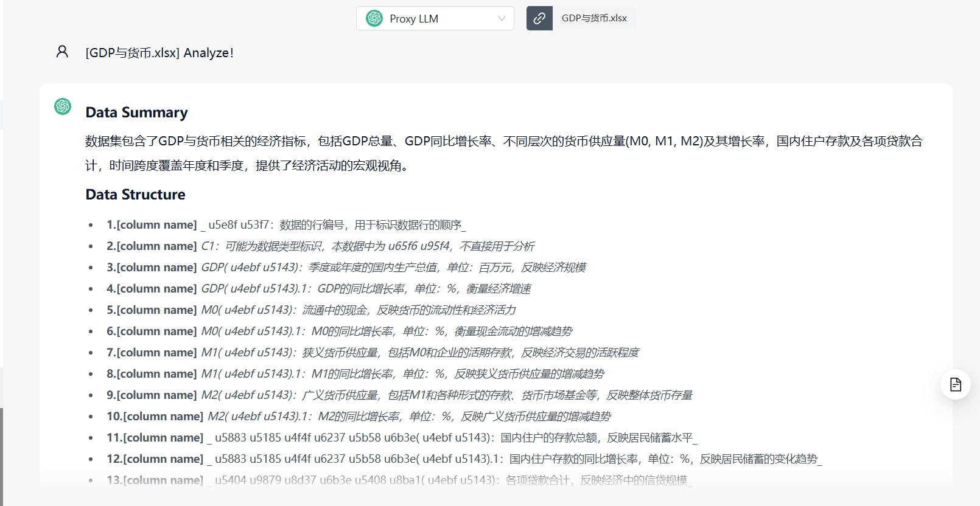Click the assistant ChatGPT avatar icon
The height and width of the screenshot is (506, 980).
click(x=63, y=106)
